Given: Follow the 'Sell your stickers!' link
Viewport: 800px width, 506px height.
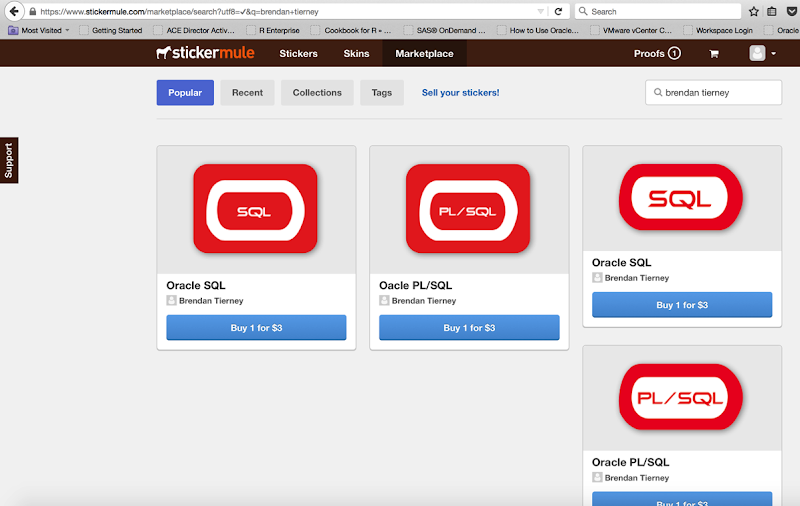Looking at the screenshot, I should [461, 93].
